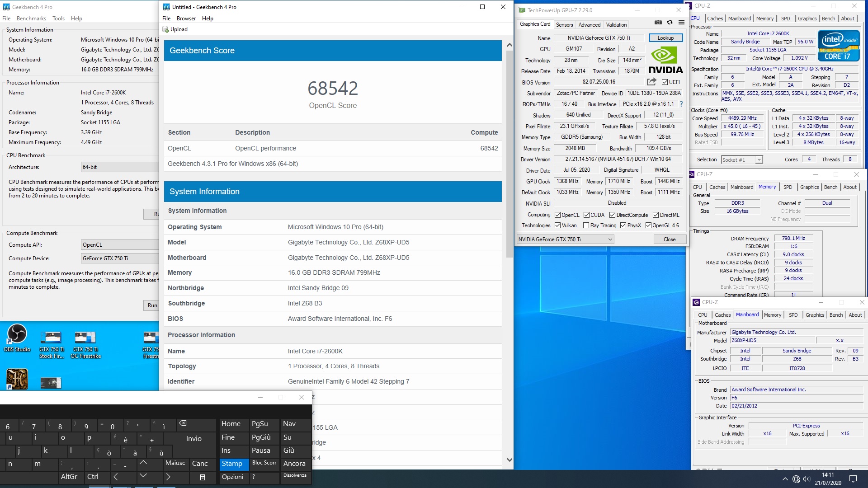Open Tools menu in Geekbench 4 Pro
This screenshot has width=868, height=488.
58,19
